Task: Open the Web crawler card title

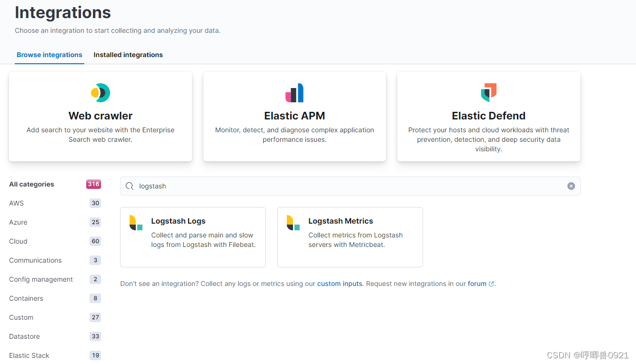Action: click(101, 116)
